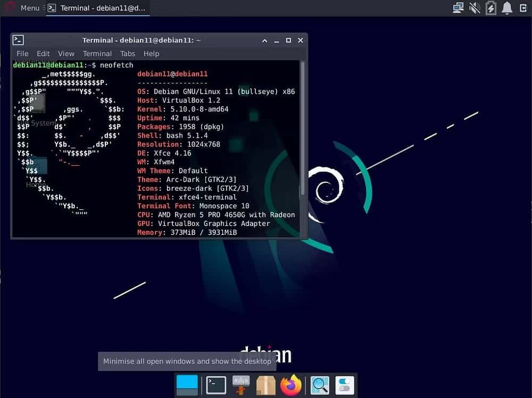Image resolution: width=532 pixels, height=398 pixels.
Task: Open the Help menu in Terminal
Action: (151, 54)
